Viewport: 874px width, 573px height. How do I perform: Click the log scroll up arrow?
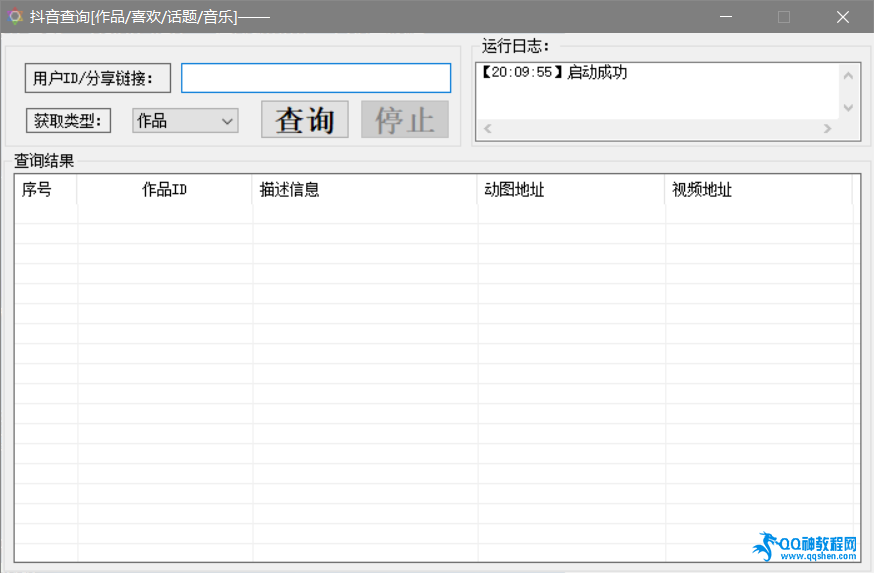coord(848,76)
